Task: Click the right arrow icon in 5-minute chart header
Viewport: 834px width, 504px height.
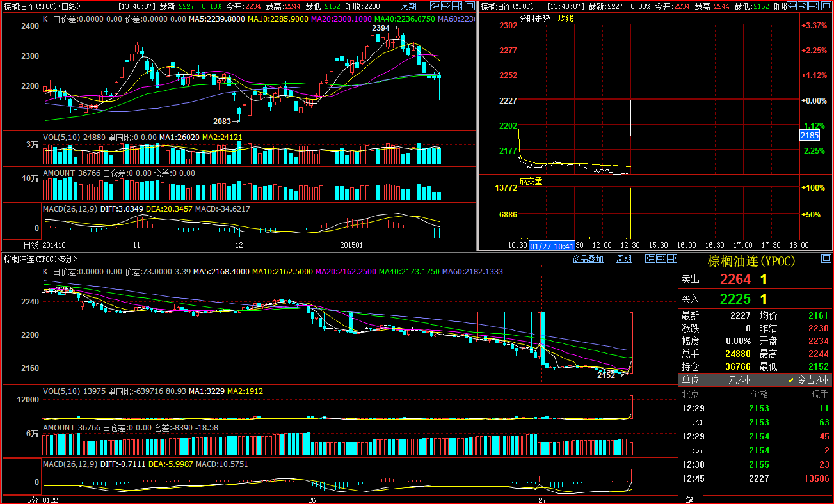Action: pos(660,258)
